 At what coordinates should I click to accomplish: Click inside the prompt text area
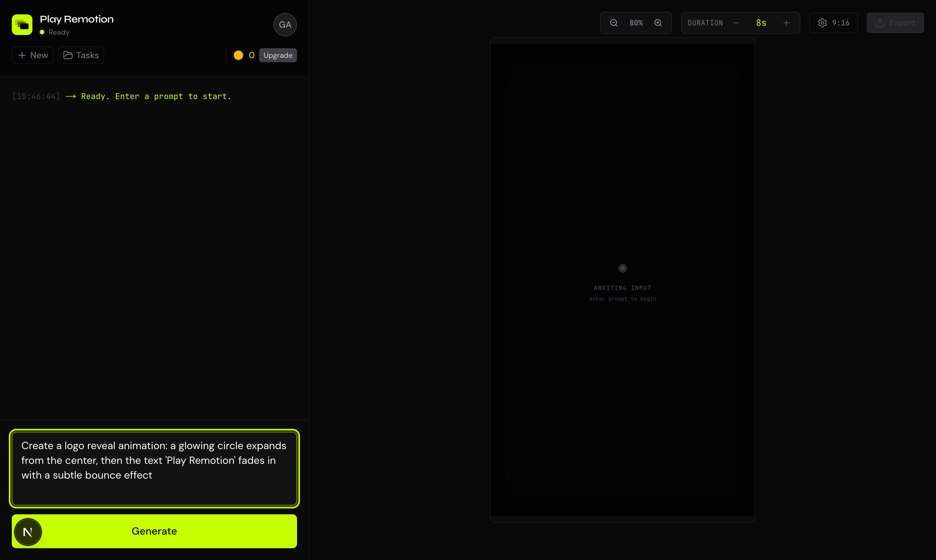click(154, 468)
